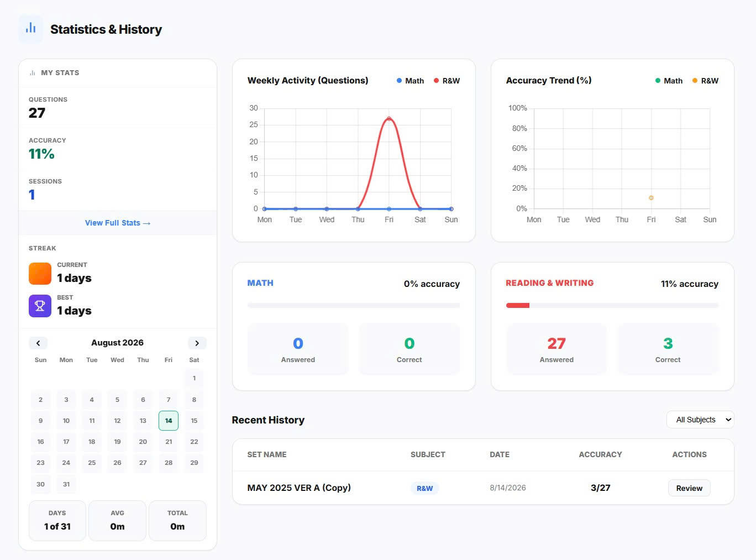Click the Friday peak point on Weekly Activity chart
Image resolution: width=756 pixels, height=560 pixels.
pyautogui.click(x=389, y=119)
